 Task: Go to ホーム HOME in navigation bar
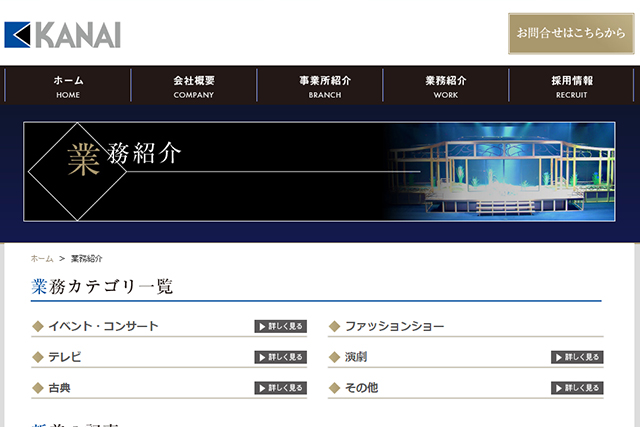click(x=68, y=85)
